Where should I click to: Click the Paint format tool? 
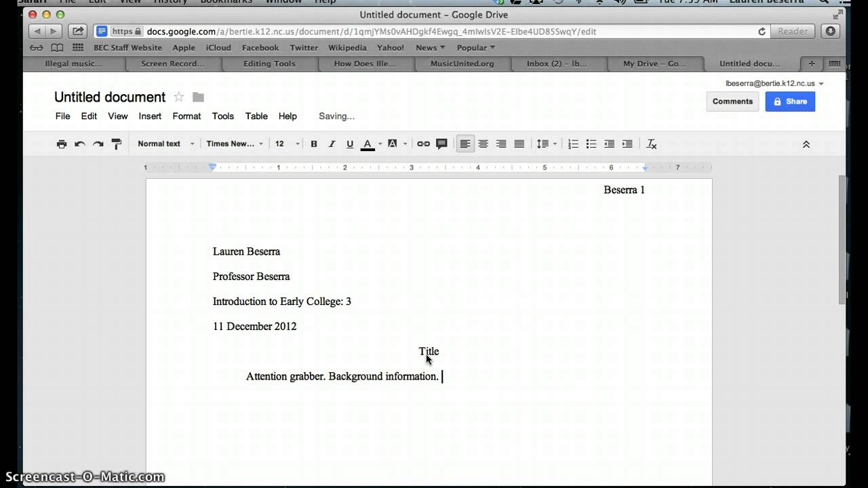pyautogui.click(x=116, y=144)
